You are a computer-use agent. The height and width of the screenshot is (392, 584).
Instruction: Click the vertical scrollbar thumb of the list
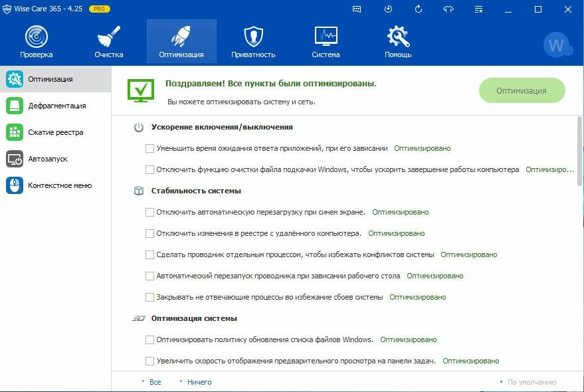pyautogui.click(x=579, y=151)
